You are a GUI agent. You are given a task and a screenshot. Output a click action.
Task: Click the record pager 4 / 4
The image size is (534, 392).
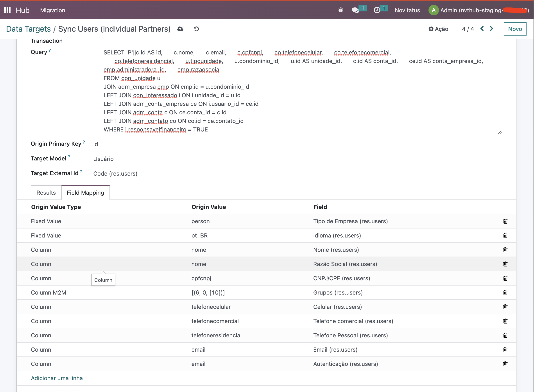(468, 29)
